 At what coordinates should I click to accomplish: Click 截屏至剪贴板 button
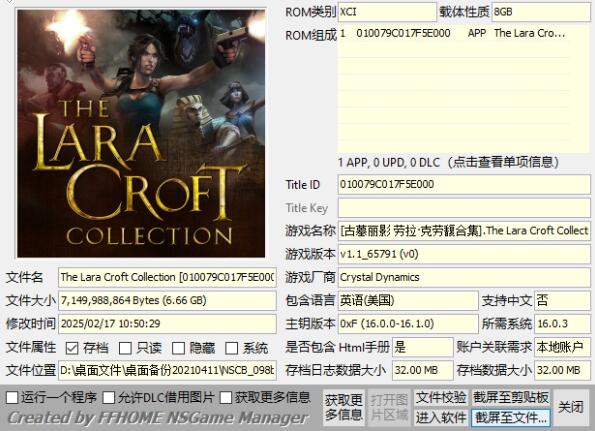(x=511, y=397)
